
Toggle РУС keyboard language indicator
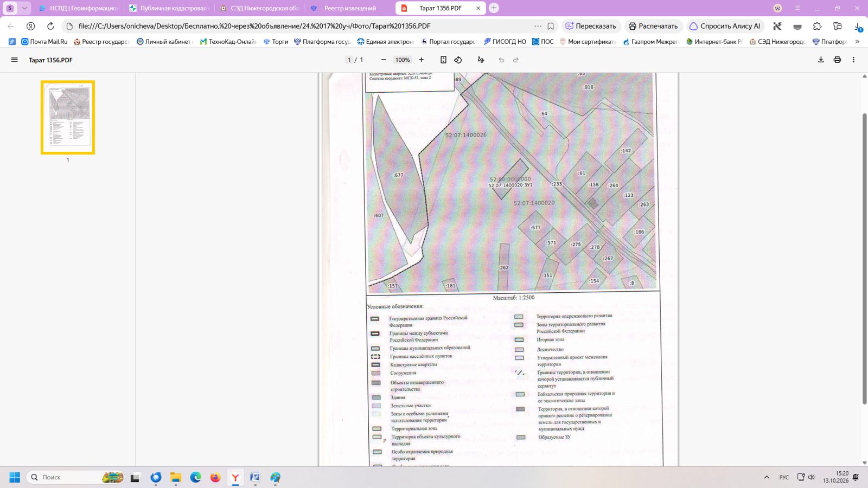coord(784,477)
